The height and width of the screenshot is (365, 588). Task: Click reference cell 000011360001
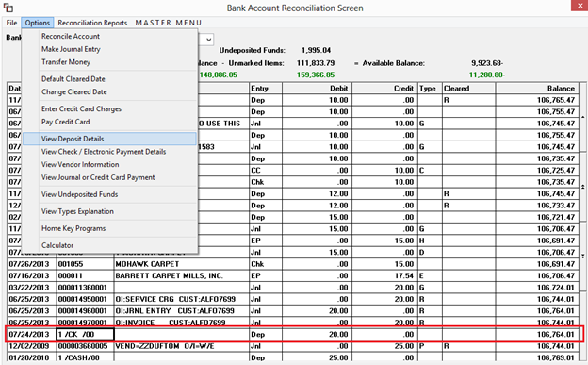(85, 288)
